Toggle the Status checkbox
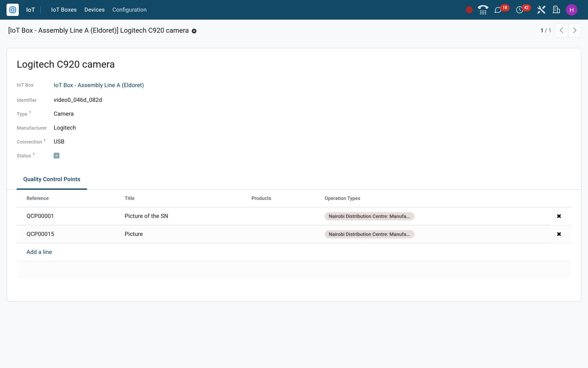 [57, 156]
